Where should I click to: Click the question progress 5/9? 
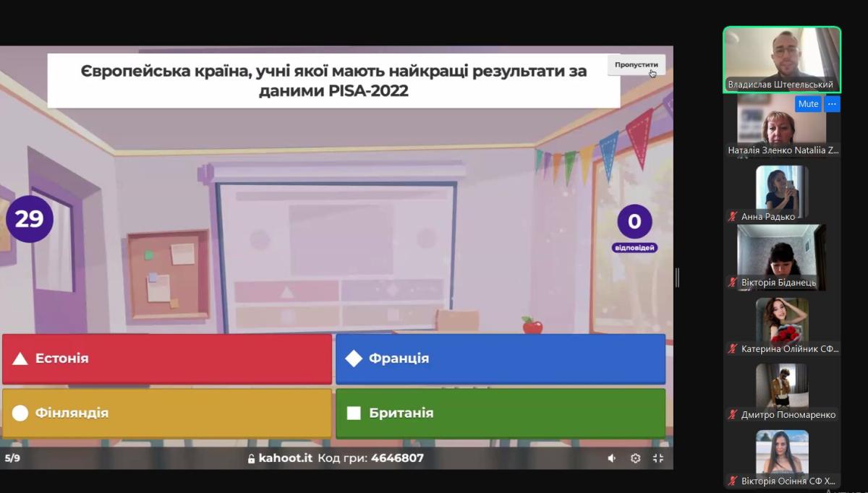(x=12, y=458)
